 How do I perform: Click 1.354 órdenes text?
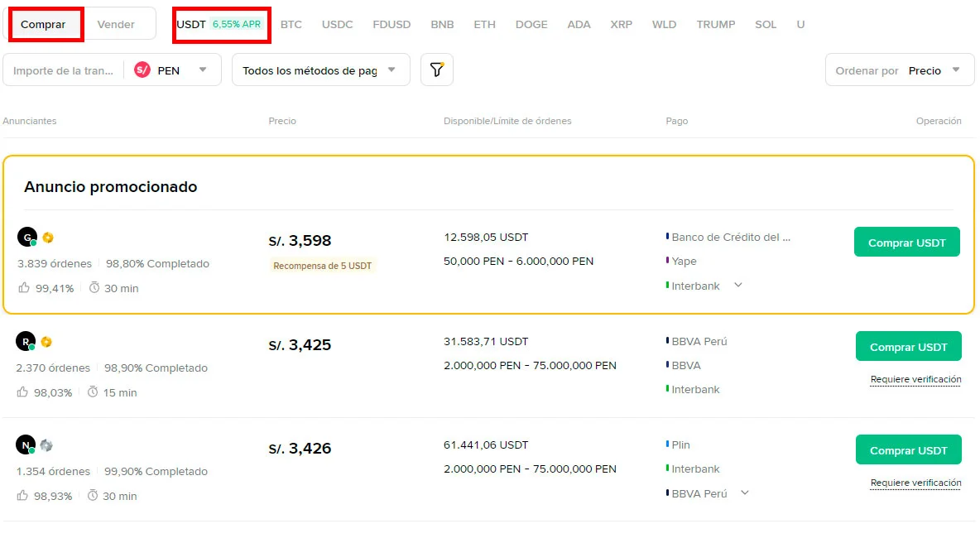[x=53, y=472]
